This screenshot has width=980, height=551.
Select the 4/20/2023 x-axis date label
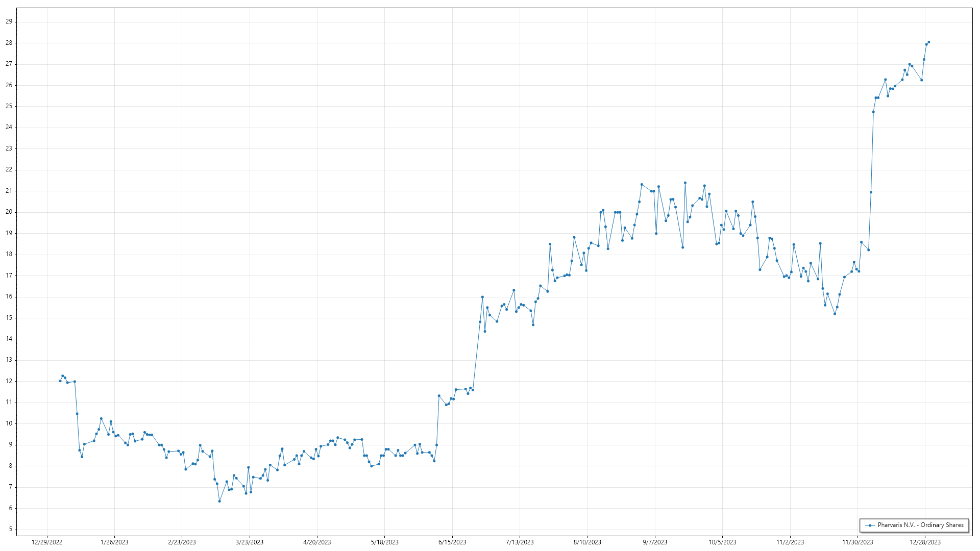[x=317, y=542]
